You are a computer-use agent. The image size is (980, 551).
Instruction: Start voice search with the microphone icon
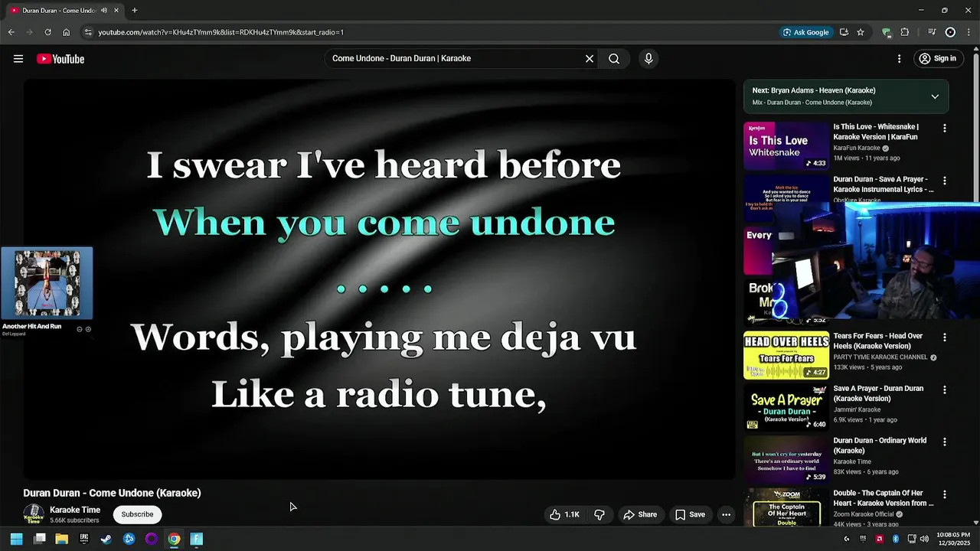648,59
